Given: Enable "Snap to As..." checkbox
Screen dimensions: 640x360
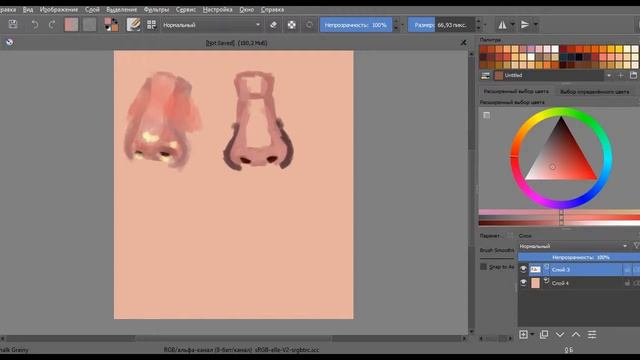Looking at the screenshot, I should tap(483, 267).
